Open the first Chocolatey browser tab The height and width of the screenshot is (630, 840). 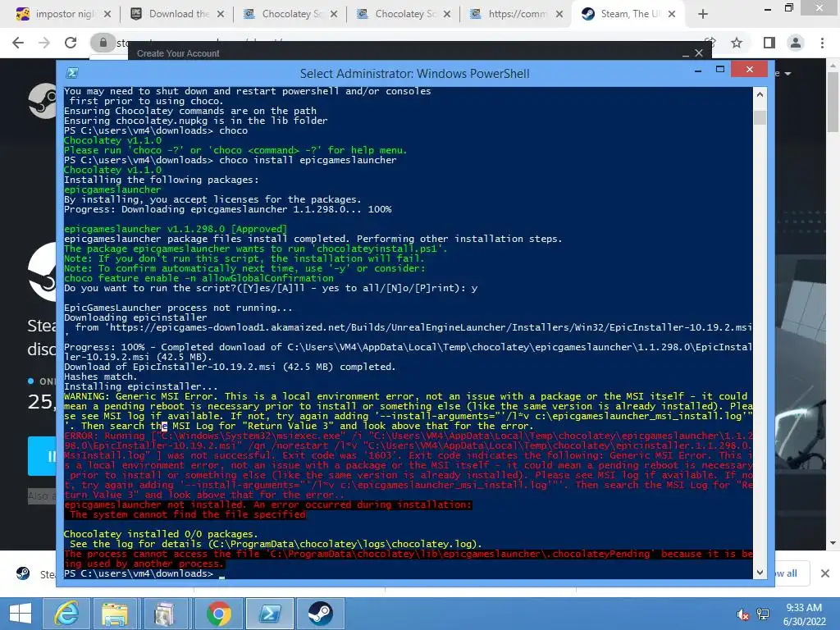tap(291, 14)
